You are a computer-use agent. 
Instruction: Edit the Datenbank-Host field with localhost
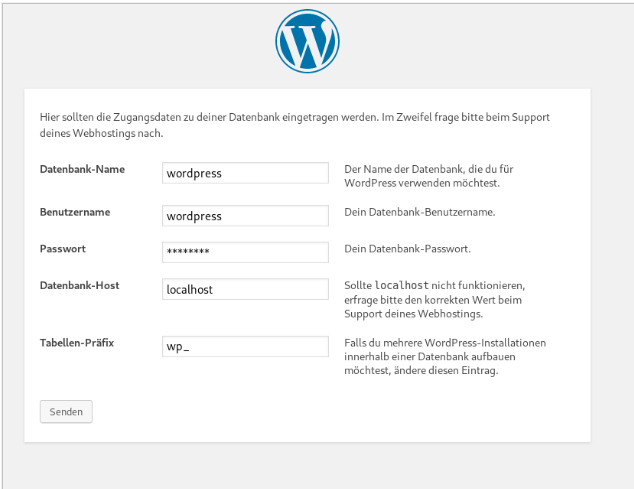[x=245, y=289]
